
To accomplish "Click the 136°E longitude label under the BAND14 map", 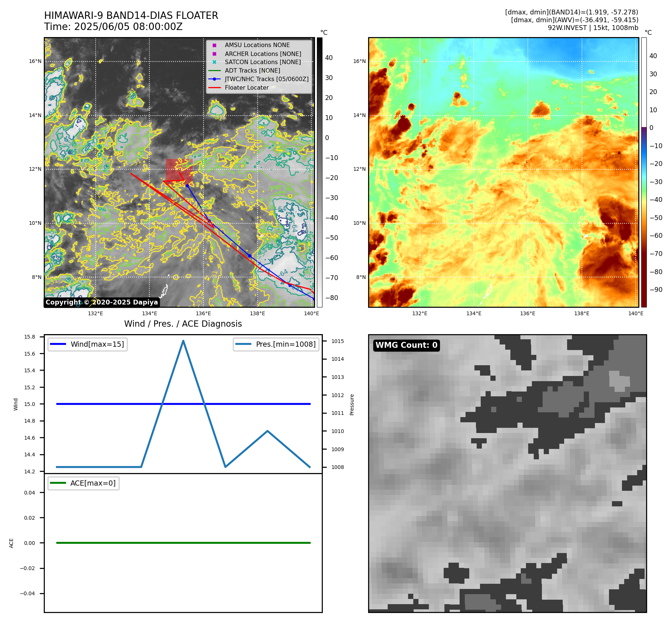I will [203, 313].
